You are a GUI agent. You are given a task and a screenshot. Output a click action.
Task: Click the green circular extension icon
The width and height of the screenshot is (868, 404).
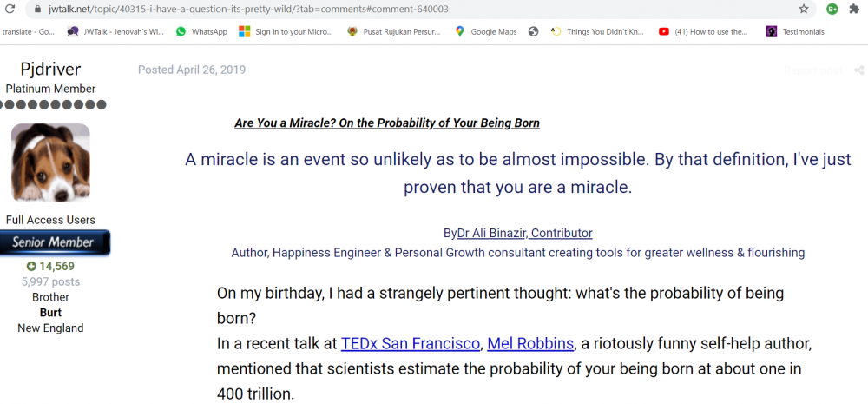coord(832,9)
